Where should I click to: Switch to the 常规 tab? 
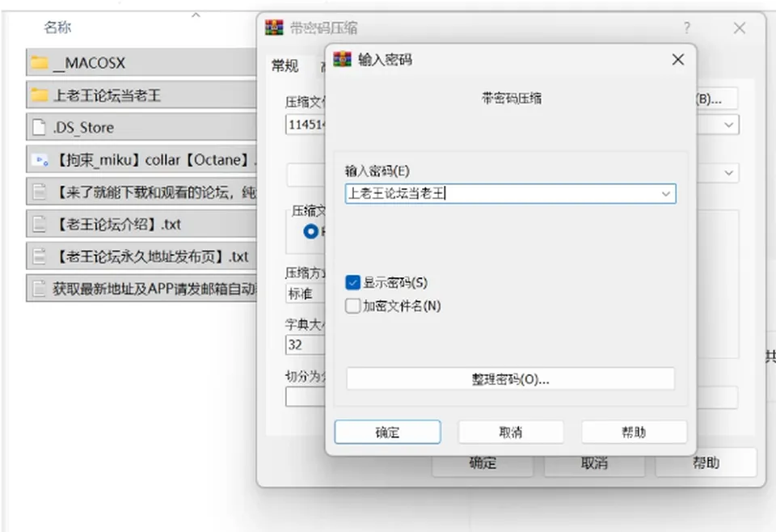[285, 65]
